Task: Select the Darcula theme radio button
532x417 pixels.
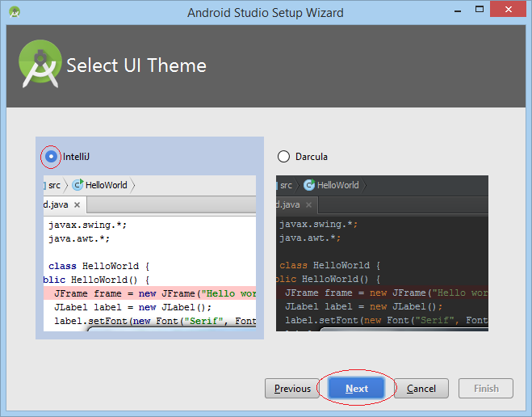Action: 283,157
